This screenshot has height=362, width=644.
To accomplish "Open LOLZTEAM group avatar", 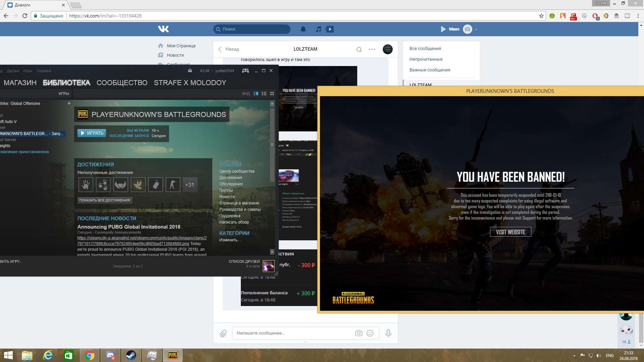I will pos(387,49).
